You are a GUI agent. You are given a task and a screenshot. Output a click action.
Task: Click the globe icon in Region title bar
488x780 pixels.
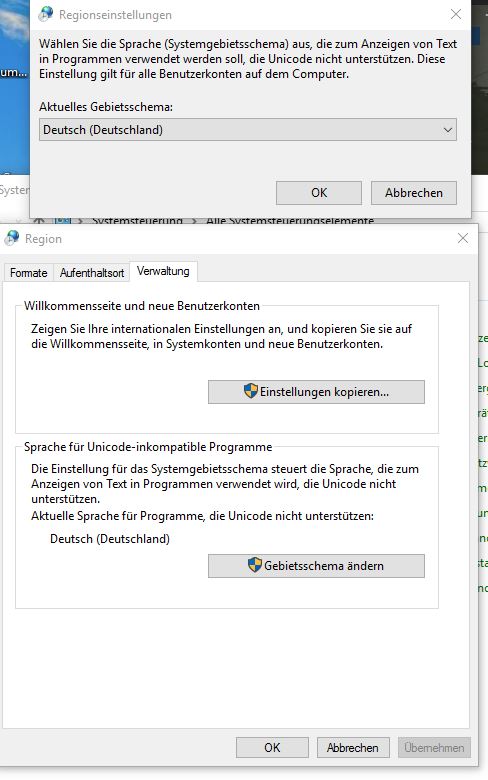[12, 238]
